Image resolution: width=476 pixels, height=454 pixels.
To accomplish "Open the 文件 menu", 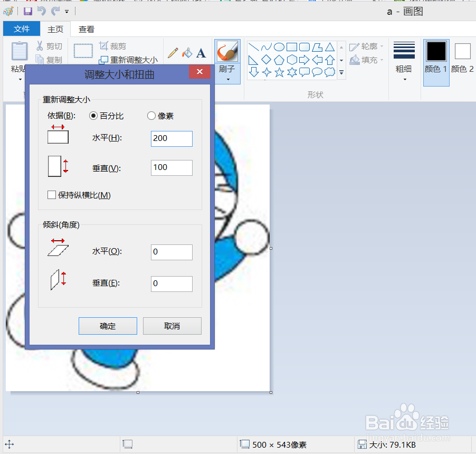I will pyautogui.click(x=22, y=29).
